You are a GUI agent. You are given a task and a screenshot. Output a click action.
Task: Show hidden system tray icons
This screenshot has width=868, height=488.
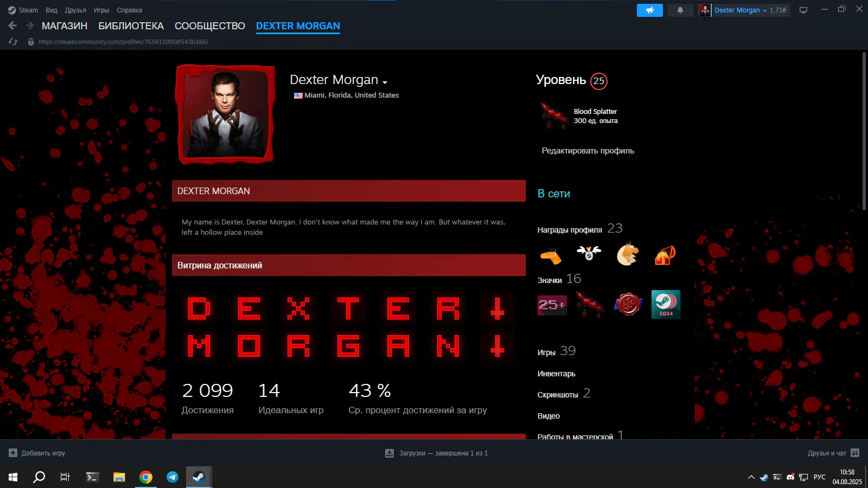pos(751,477)
